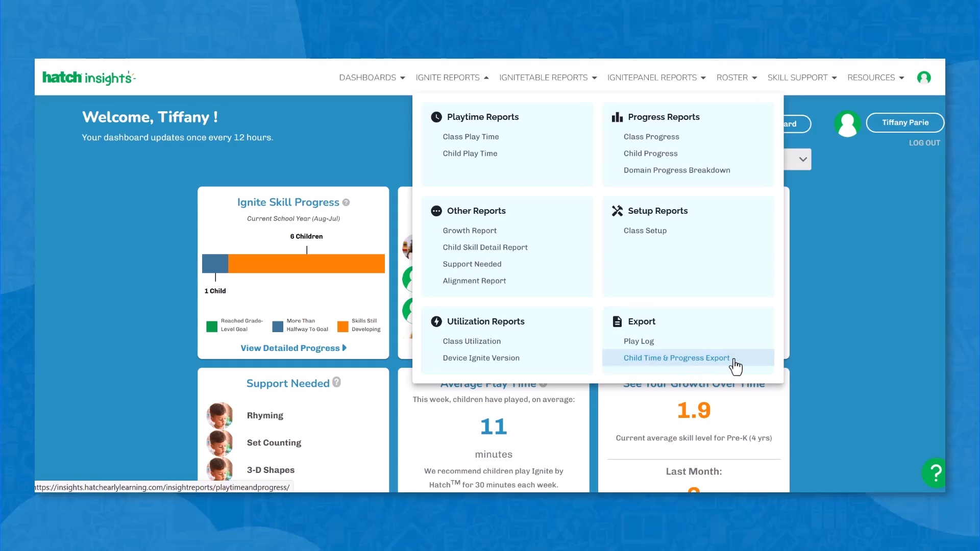Open Class Utilization report
Image resolution: width=980 pixels, height=551 pixels.
click(x=472, y=341)
